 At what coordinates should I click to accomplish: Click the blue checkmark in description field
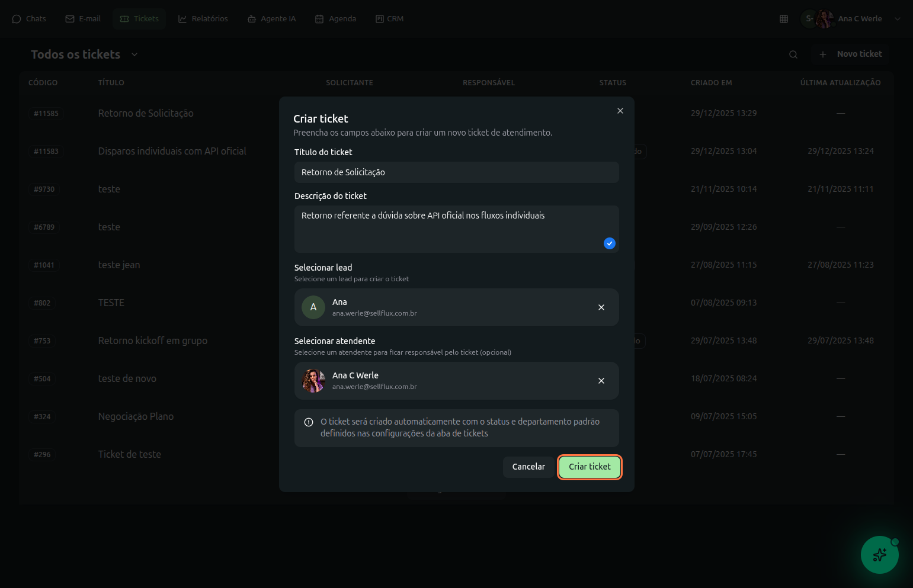(x=609, y=243)
